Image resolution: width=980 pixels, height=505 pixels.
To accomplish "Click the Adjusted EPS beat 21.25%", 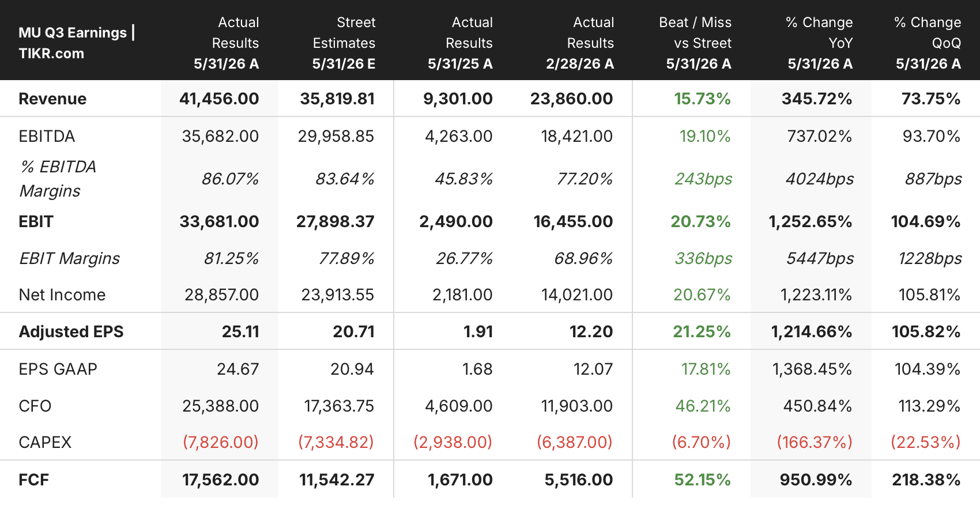I will 702,331.
